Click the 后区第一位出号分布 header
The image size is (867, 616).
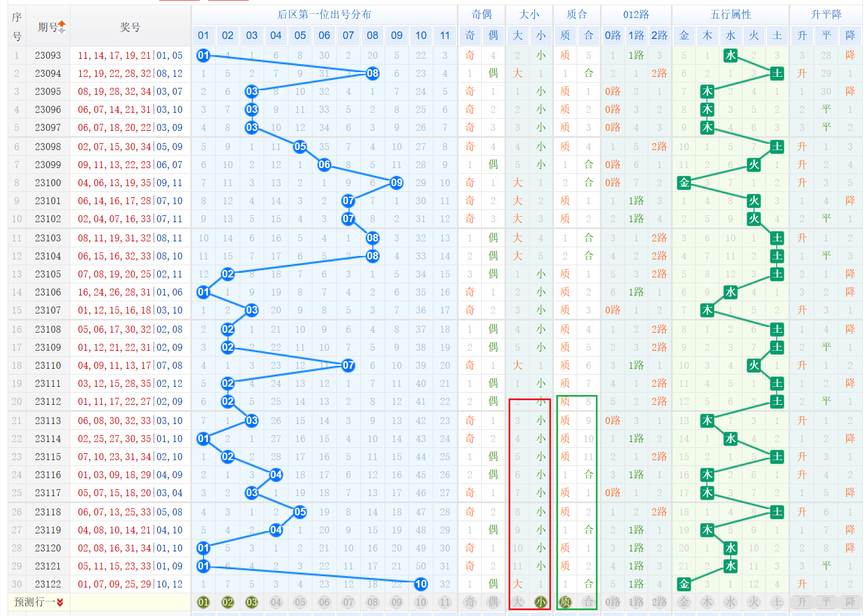click(x=324, y=15)
